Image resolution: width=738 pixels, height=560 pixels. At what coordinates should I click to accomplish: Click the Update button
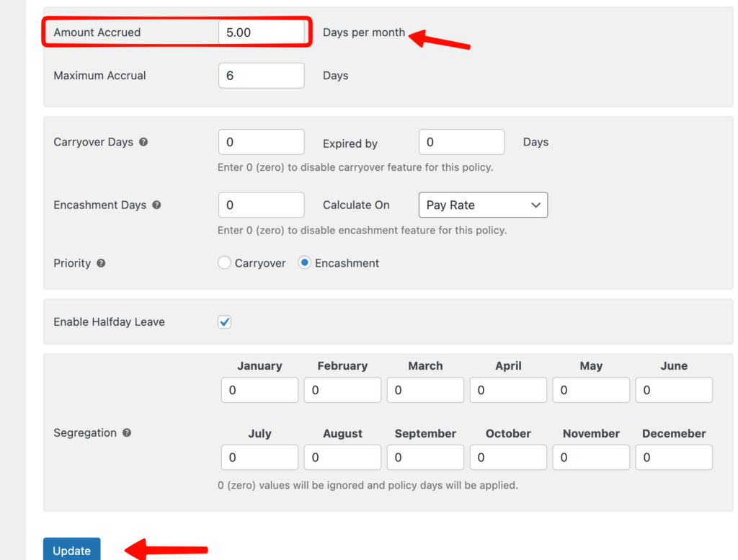pyautogui.click(x=72, y=550)
